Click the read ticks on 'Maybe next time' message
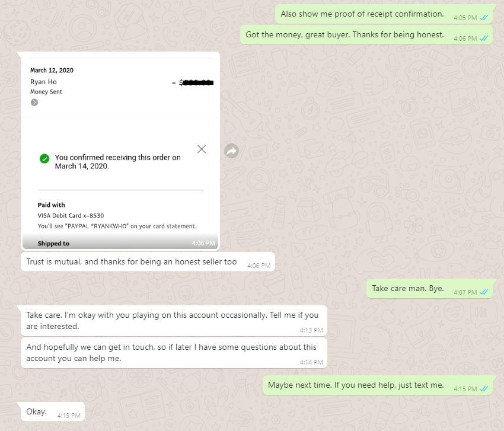The height and width of the screenshot is (431, 504). coord(484,389)
